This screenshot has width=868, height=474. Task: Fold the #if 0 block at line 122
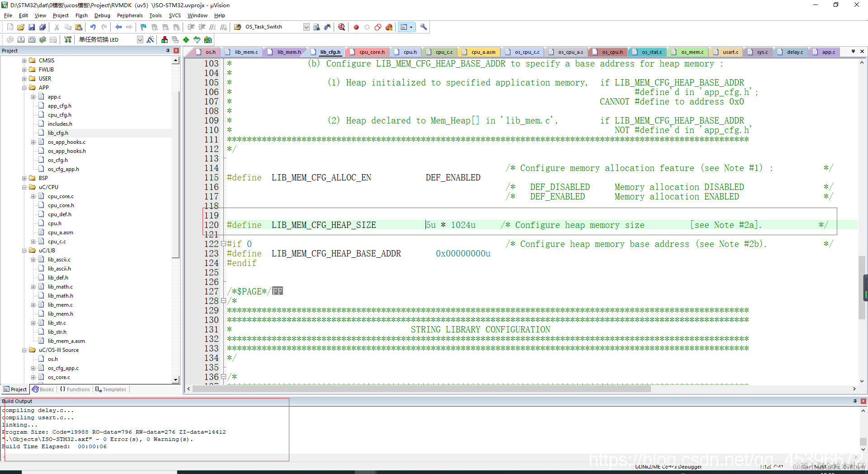223,244
